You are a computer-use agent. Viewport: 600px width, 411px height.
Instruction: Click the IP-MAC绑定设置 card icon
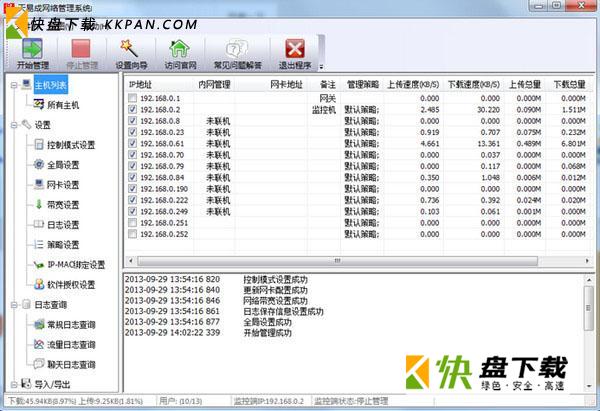39,264
